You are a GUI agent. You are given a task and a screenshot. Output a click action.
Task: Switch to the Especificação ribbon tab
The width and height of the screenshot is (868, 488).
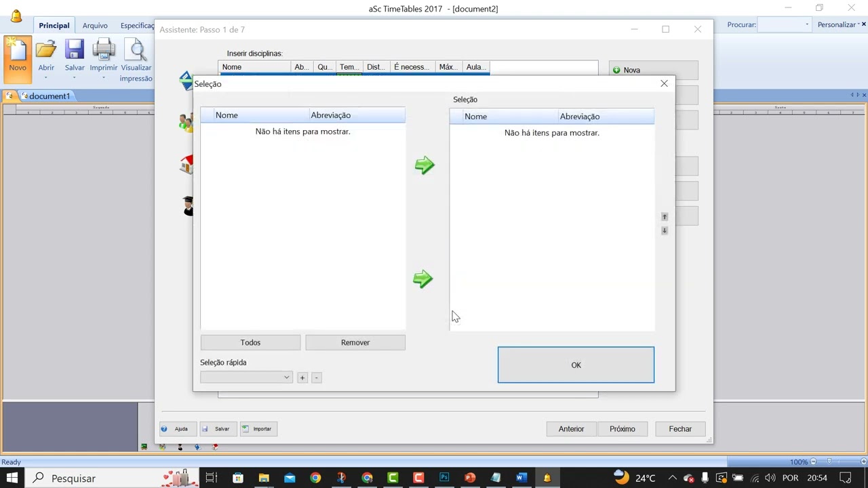point(137,26)
